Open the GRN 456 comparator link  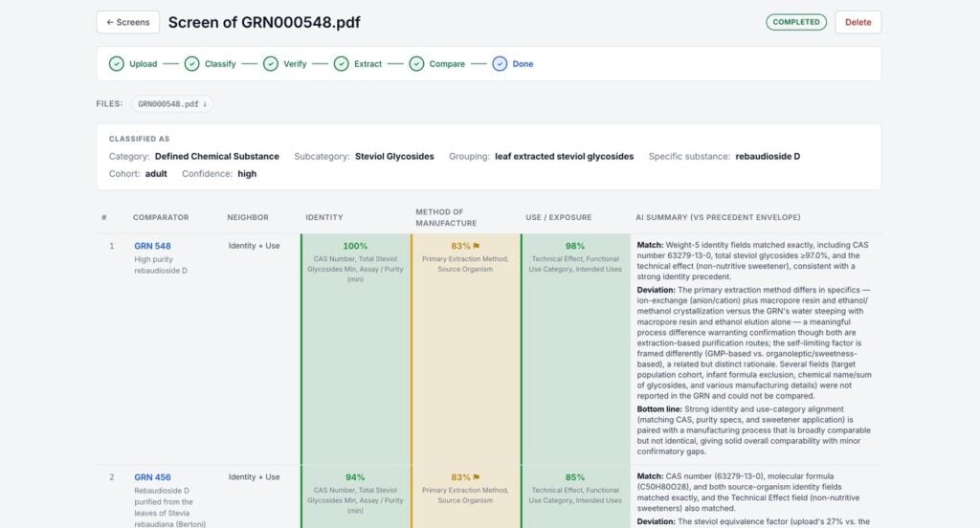[152, 476]
